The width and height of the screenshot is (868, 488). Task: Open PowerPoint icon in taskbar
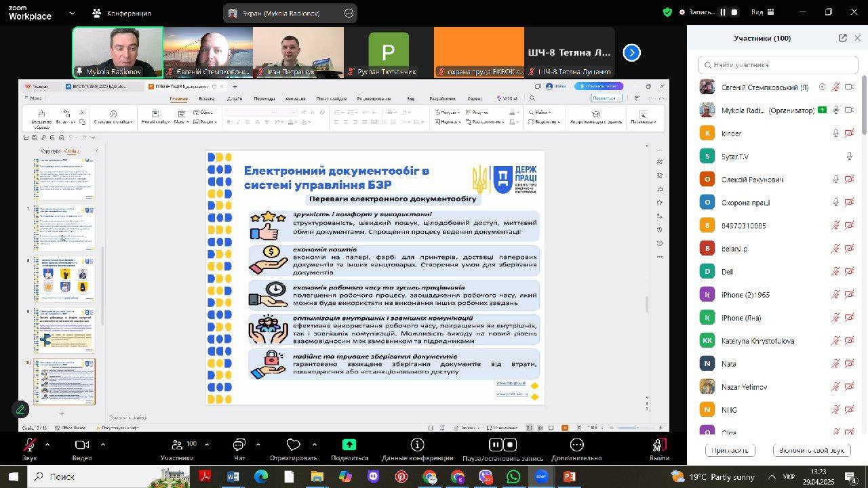click(x=569, y=476)
